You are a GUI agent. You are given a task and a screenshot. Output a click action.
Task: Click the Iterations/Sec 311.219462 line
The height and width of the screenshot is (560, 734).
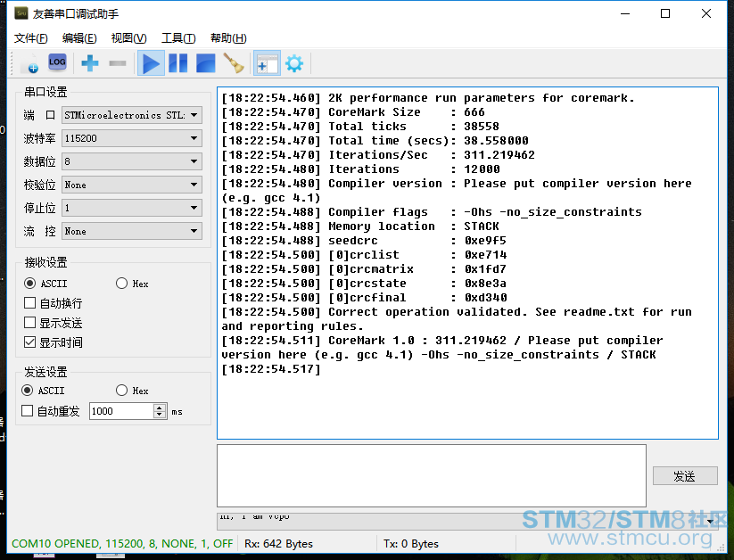pos(378,155)
